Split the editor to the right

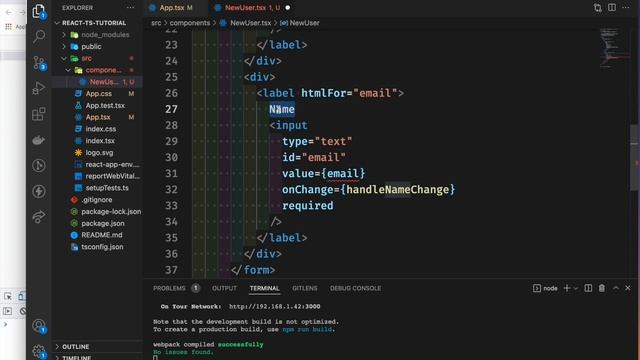(x=612, y=7)
